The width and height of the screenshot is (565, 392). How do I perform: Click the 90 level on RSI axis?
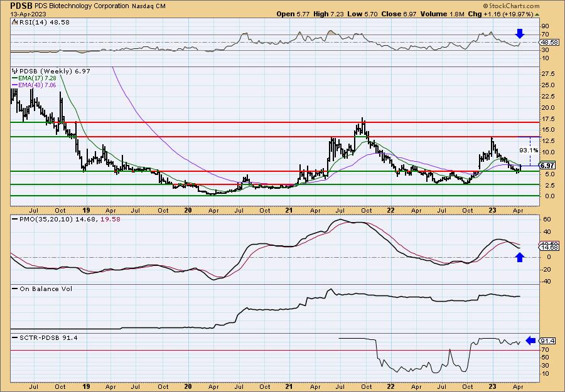545,26
